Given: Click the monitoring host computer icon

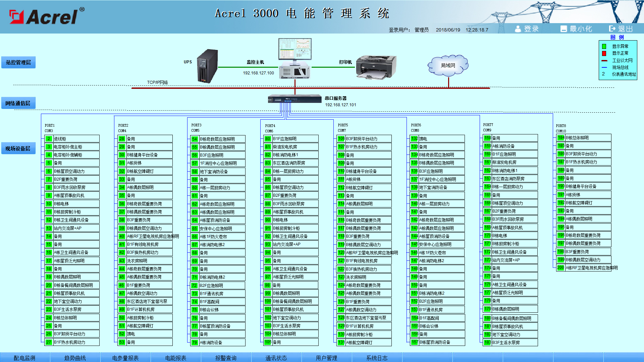Looking at the screenshot, I should pyautogui.click(x=295, y=59).
